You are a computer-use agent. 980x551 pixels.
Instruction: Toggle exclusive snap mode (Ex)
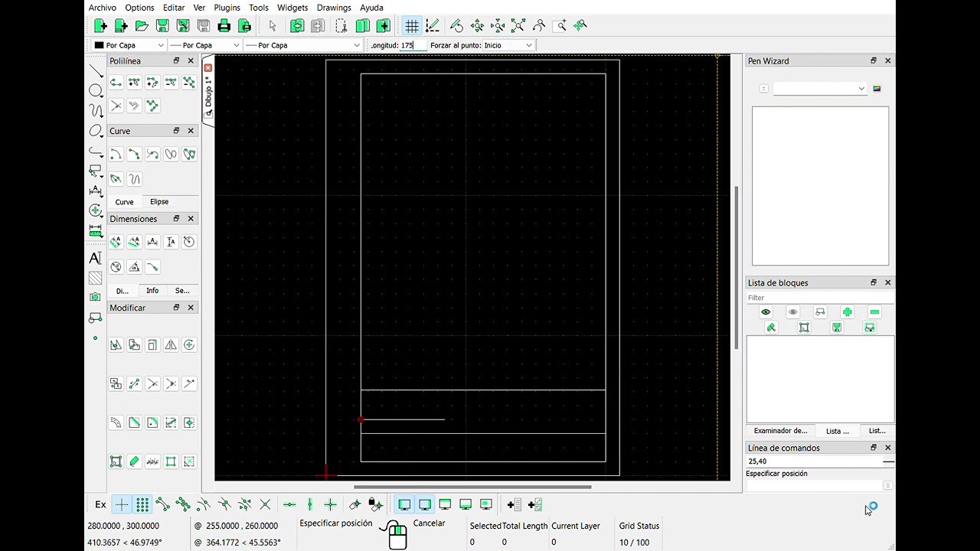100,504
